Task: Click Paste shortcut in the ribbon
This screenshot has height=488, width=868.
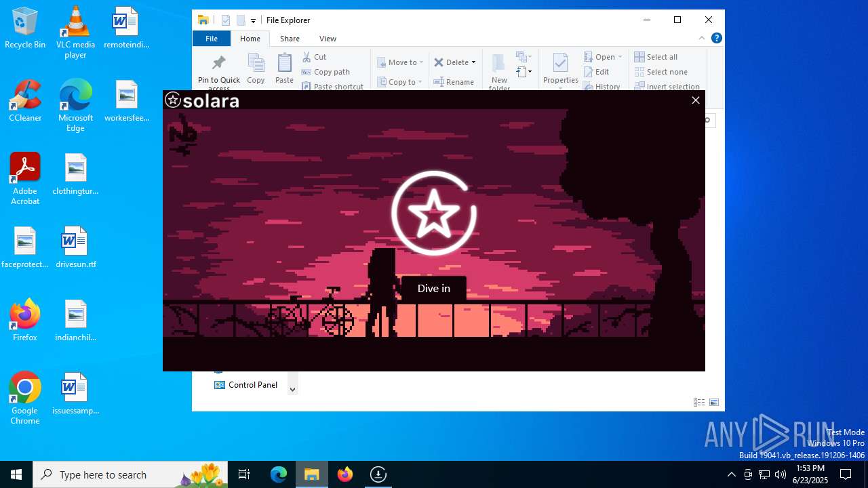Action: tap(332, 87)
